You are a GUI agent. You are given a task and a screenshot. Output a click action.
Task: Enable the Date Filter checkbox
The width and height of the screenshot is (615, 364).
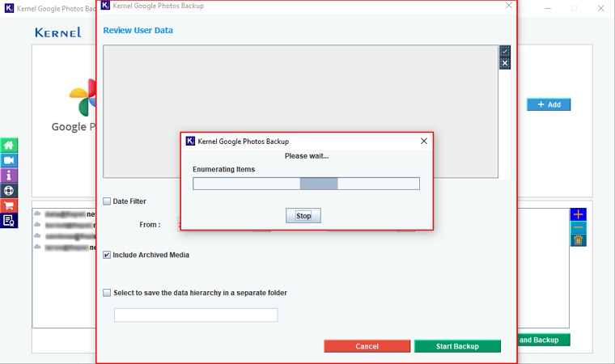point(107,201)
